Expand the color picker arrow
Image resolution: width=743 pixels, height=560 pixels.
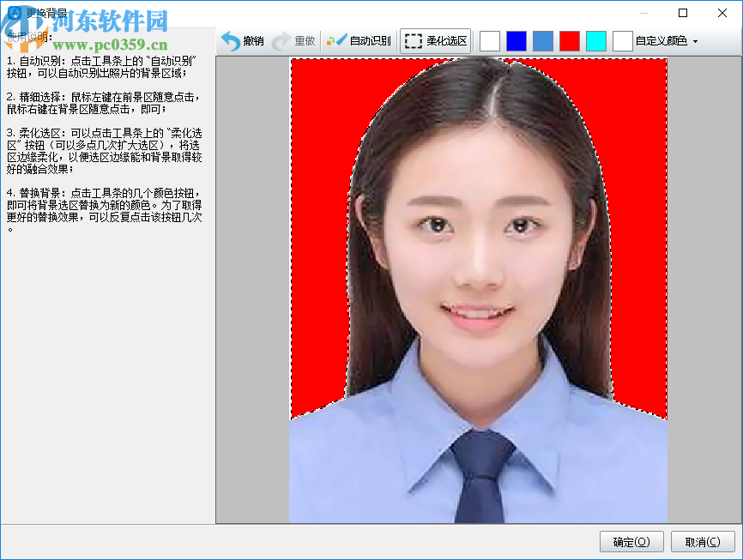click(697, 39)
